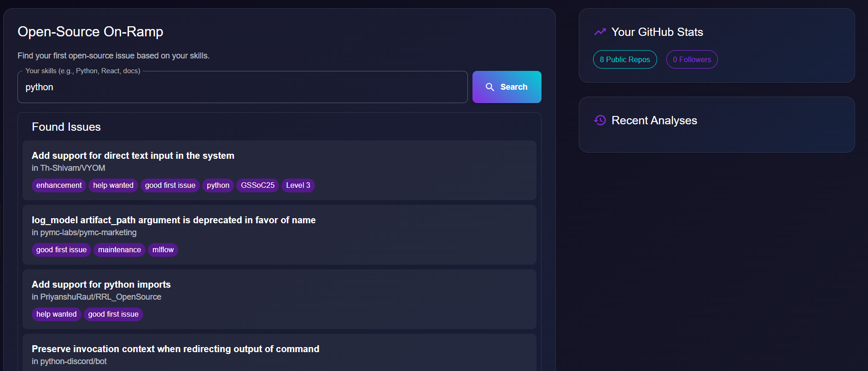The height and width of the screenshot is (371, 868).
Task: Click repo name PriyanshuRaut/RRL_OpenSource
Action: point(101,297)
